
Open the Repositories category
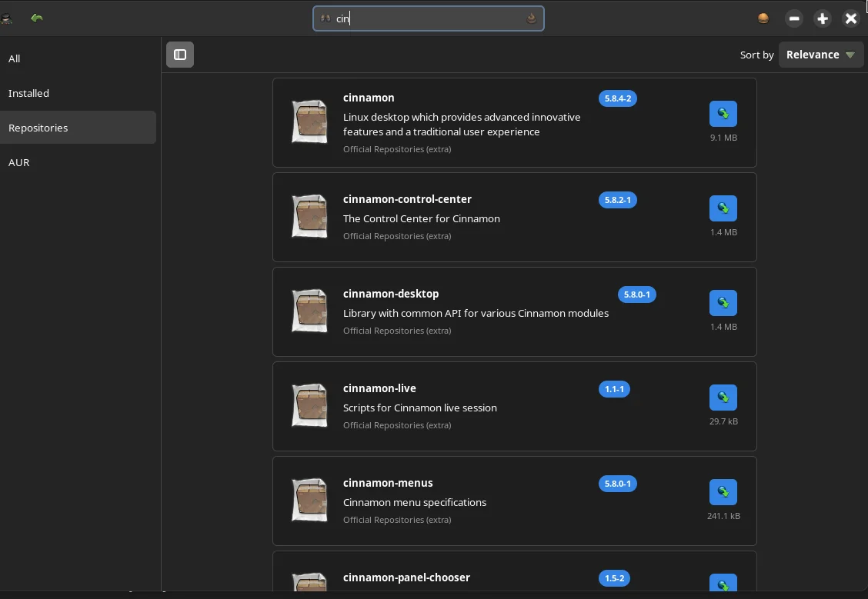point(78,128)
